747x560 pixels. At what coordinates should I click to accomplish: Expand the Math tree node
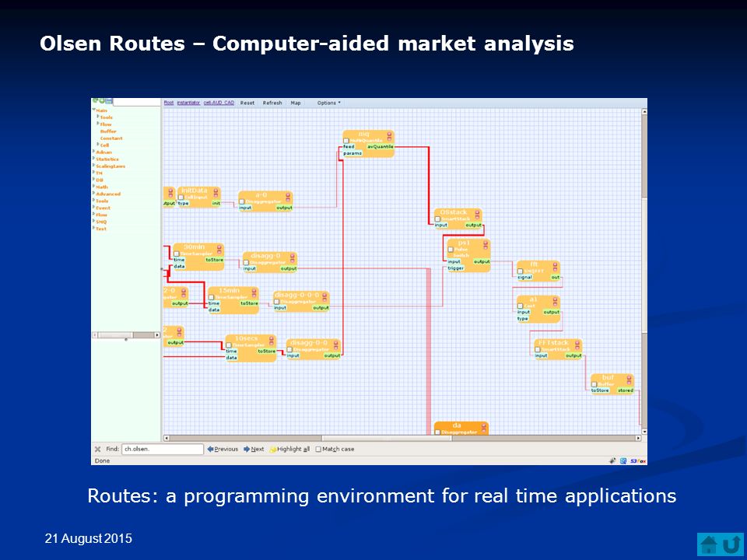[x=94, y=187]
